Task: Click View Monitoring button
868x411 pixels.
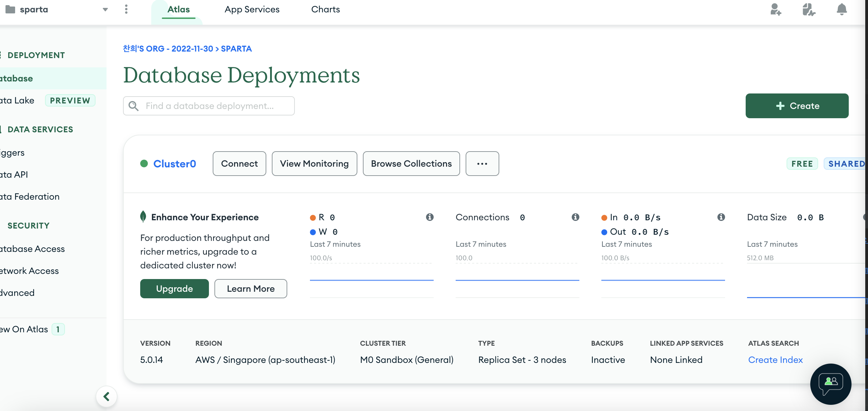Action: tap(314, 164)
